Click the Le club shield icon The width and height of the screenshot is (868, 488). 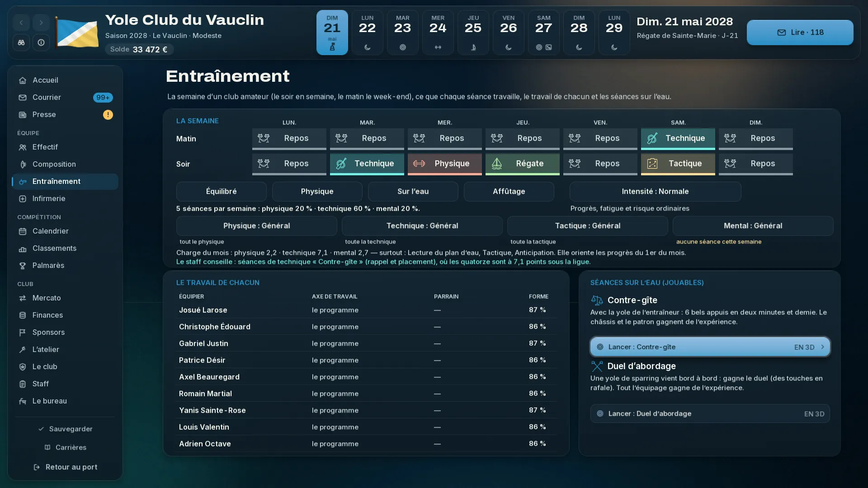tap(23, 367)
